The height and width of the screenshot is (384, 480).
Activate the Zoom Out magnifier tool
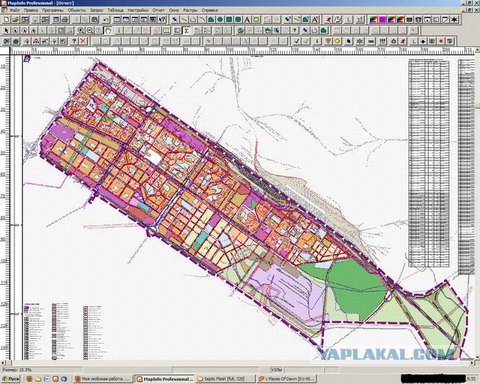pos(90,31)
